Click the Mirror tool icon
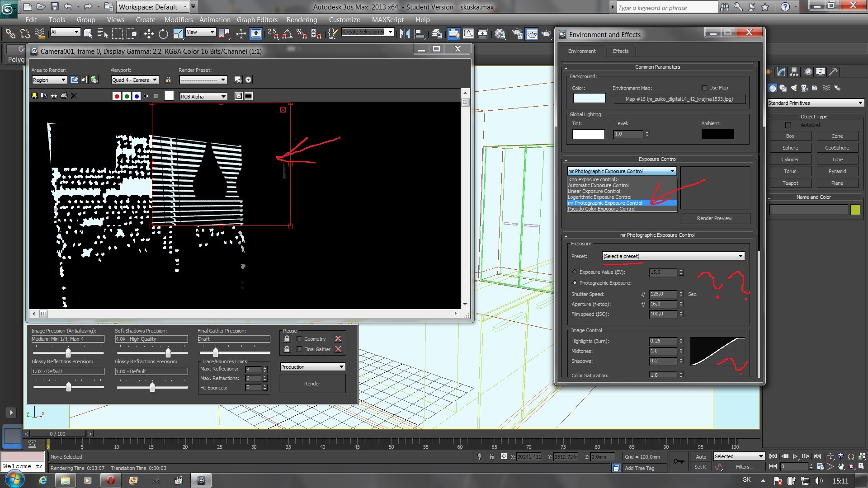 pos(405,33)
